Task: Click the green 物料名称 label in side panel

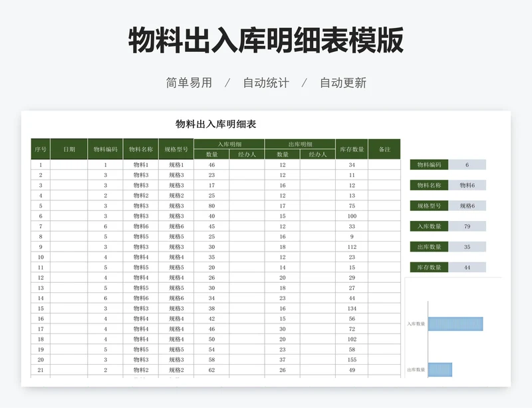Action: coord(429,185)
